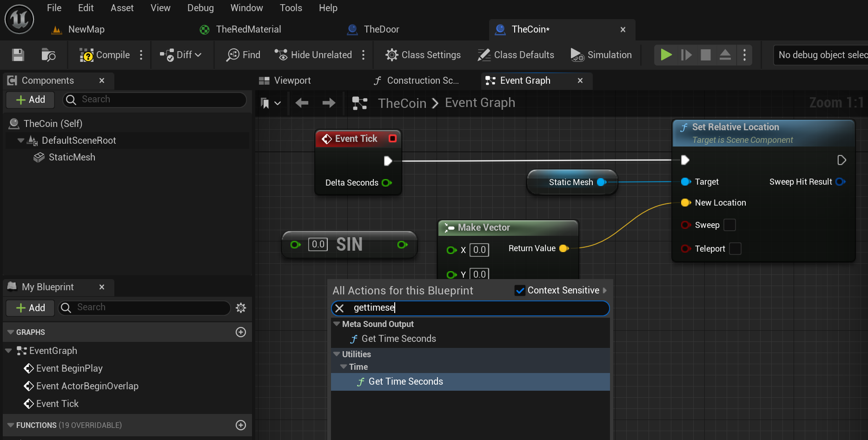The image size is (868, 440).
Task: Click Set Relative Location exec output pin
Action: click(x=841, y=160)
